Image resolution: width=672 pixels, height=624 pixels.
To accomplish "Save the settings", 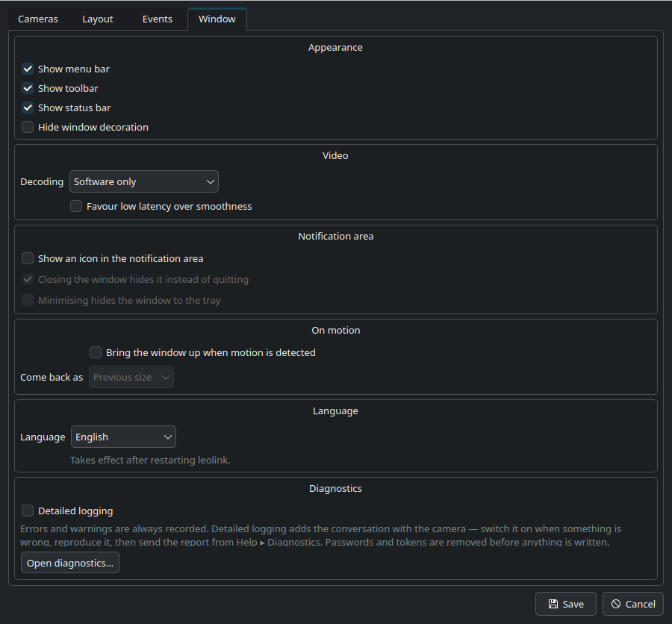I will pyautogui.click(x=566, y=604).
